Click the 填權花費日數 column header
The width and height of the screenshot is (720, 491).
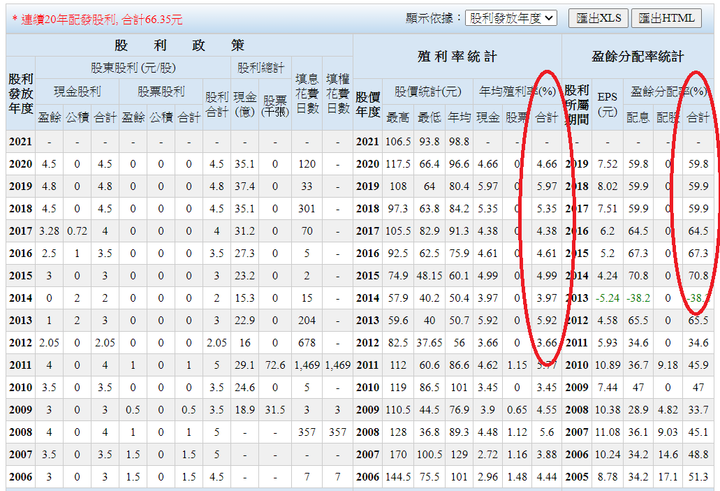[x=338, y=93]
